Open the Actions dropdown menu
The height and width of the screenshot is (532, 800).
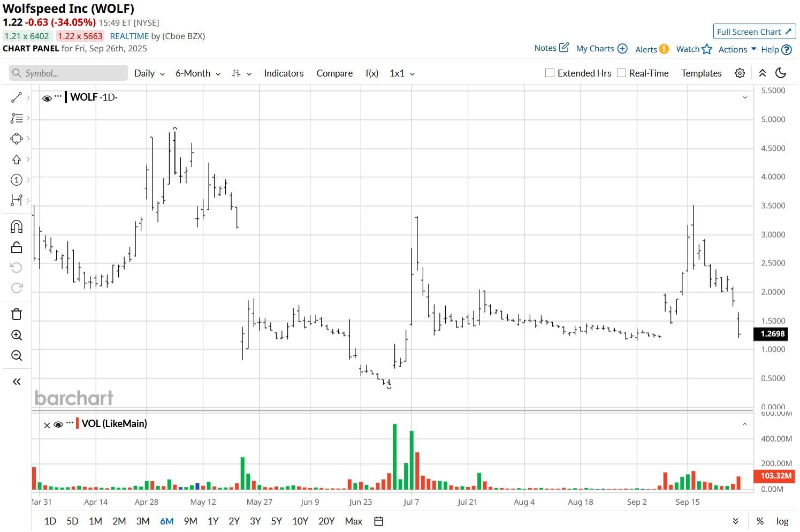[x=737, y=49]
